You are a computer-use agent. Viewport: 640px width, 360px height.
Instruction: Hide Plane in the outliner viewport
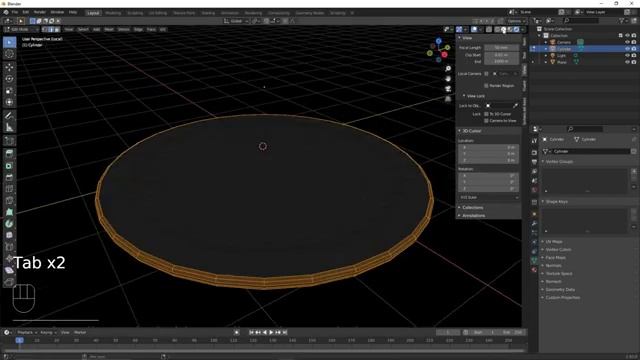tap(627, 62)
